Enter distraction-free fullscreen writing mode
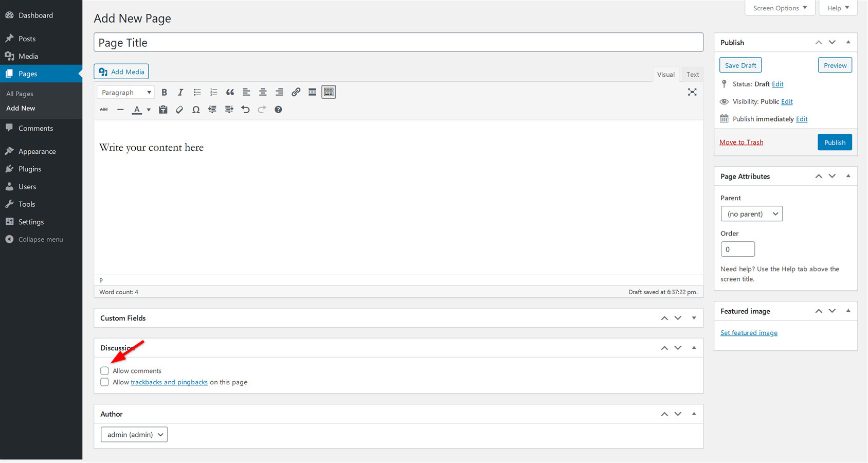The image size is (868, 463). click(x=692, y=92)
